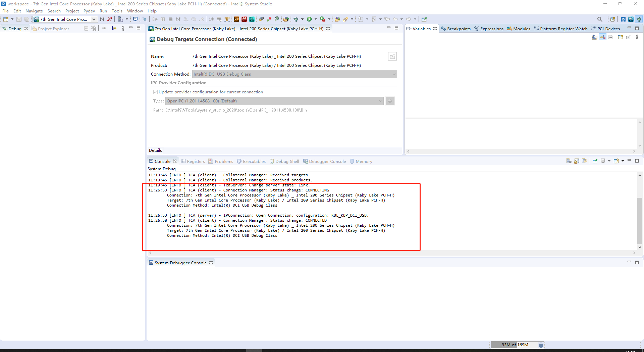Open the Navigate menu
This screenshot has width=644, height=352.
click(x=34, y=11)
